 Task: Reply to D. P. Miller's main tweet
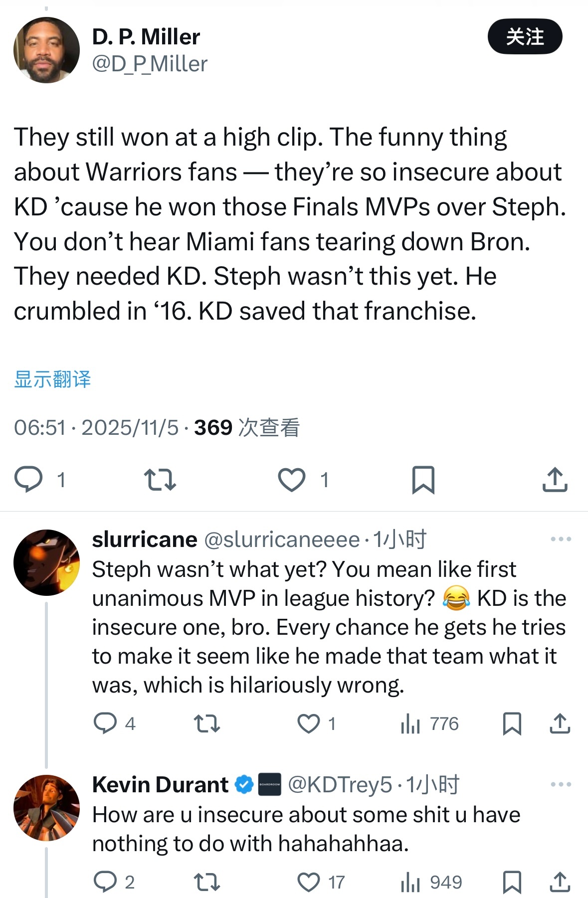click(29, 480)
